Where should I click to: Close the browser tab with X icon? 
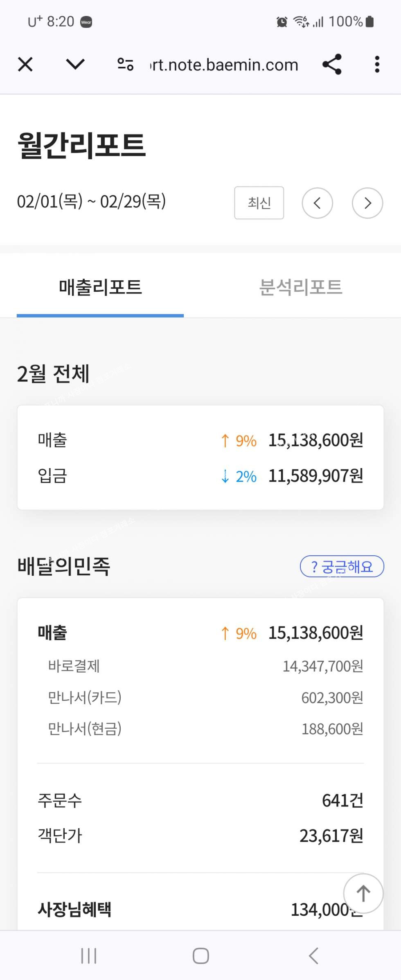tap(25, 64)
